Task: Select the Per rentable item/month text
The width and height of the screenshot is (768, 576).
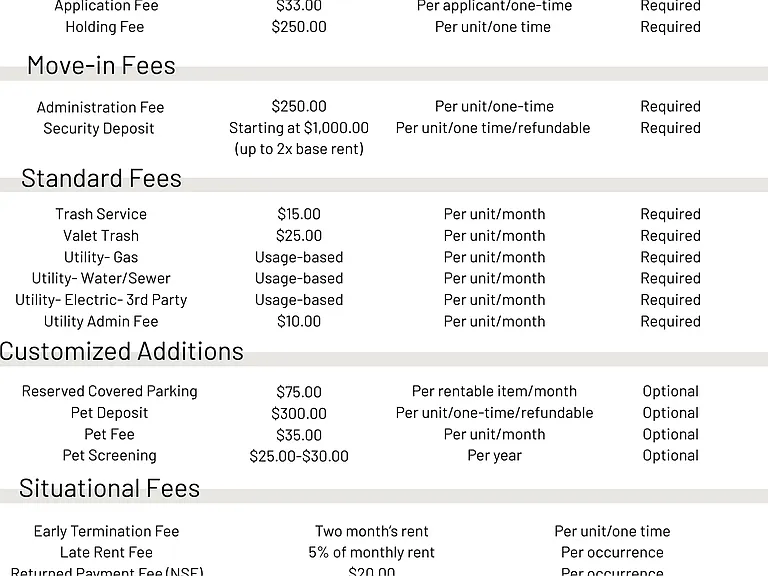Action: pyautogui.click(x=494, y=391)
